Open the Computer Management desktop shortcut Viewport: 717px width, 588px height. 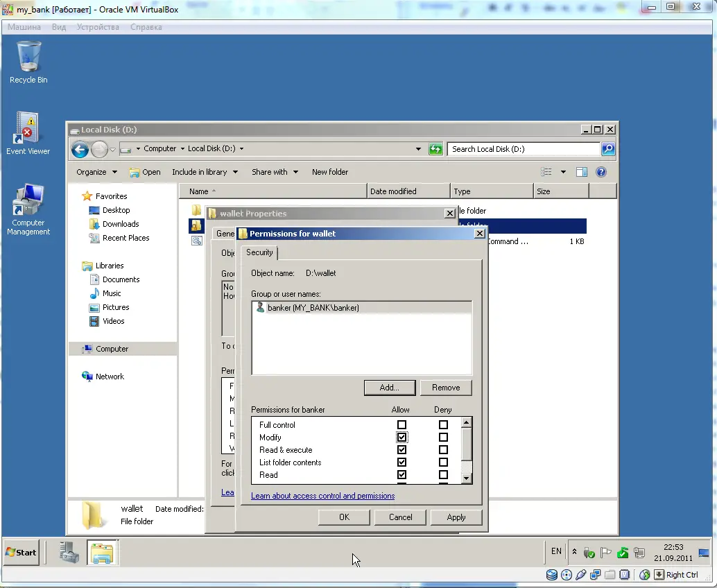pos(28,209)
